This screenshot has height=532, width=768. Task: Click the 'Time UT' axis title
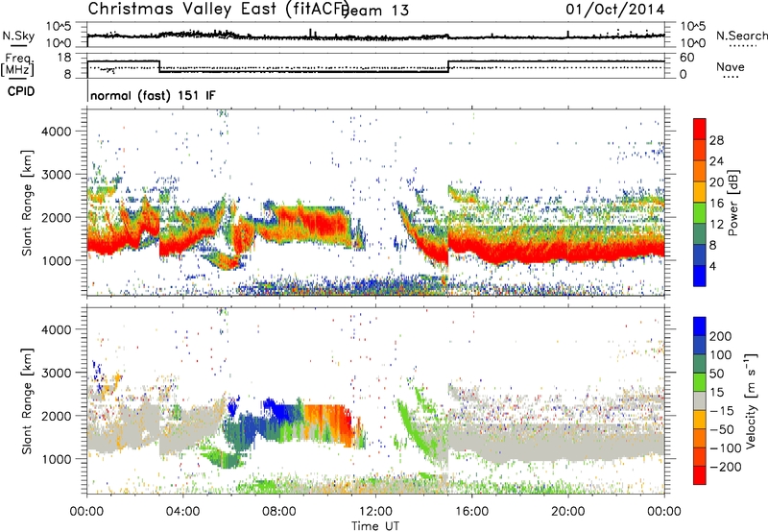point(375,526)
